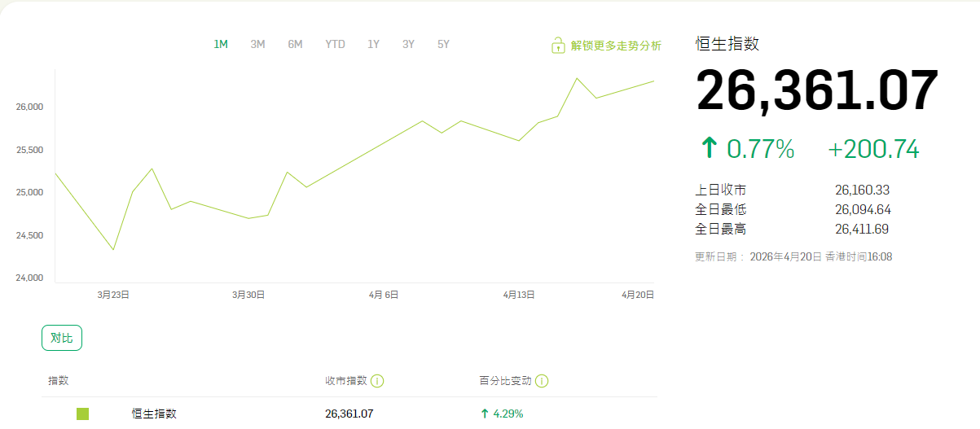Click the green up arrow beside 0.77%
Viewport: 980px width, 429px height.
tap(710, 149)
